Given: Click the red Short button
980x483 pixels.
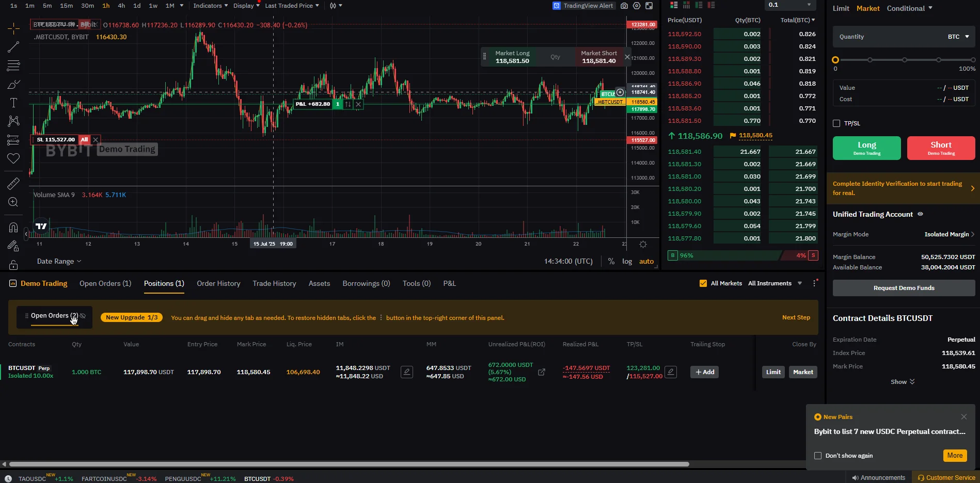Looking at the screenshot, I should 941,148.
